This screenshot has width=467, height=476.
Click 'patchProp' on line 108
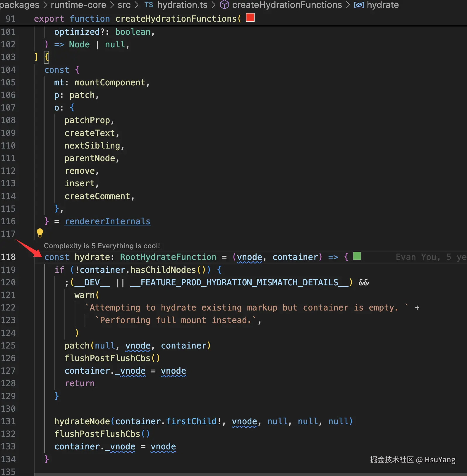[87, 120]
